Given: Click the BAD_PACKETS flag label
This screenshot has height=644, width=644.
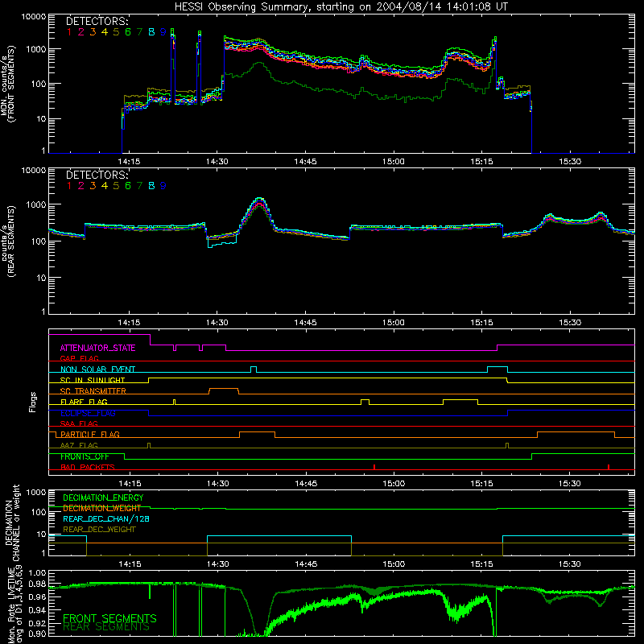Looking at the screenshot, I should [x=88, y=467].
